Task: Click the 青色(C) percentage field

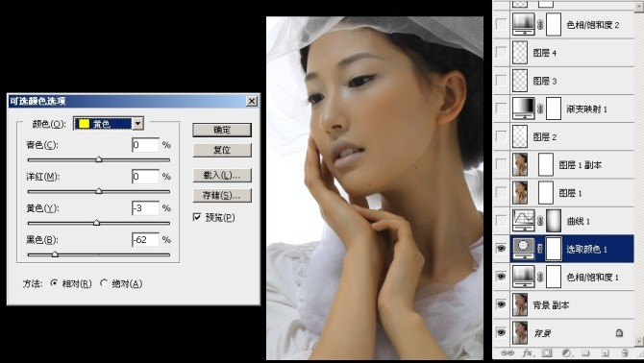Action: click(145, 145)
